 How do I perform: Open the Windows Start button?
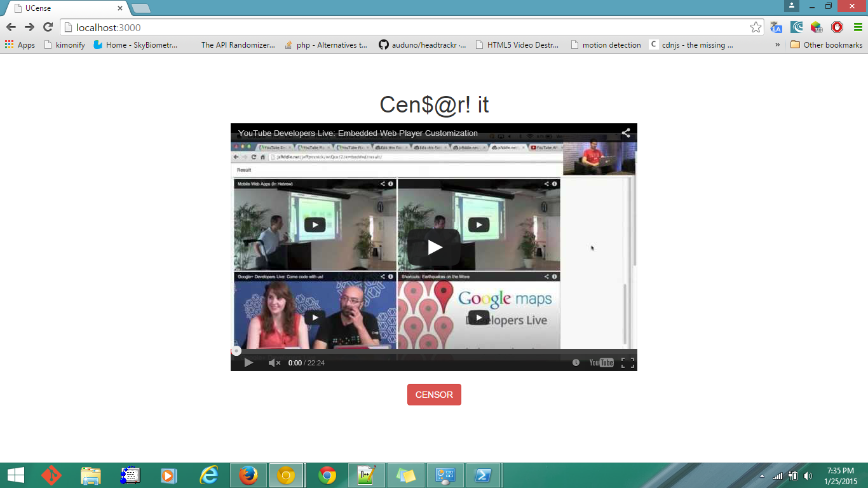tap(15, 475)
